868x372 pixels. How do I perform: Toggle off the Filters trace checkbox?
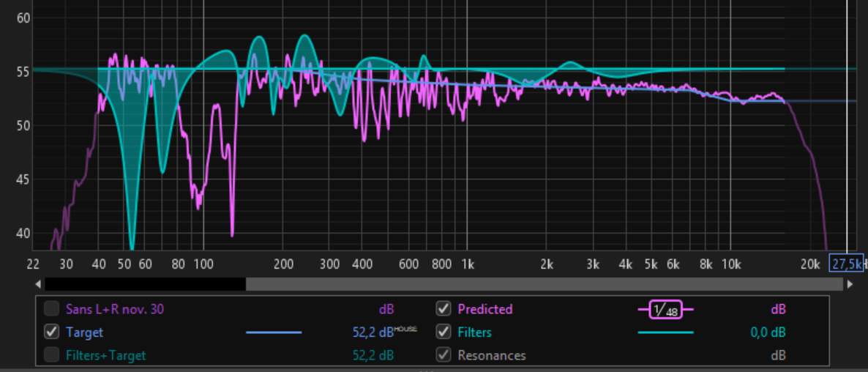pos(444,332)
